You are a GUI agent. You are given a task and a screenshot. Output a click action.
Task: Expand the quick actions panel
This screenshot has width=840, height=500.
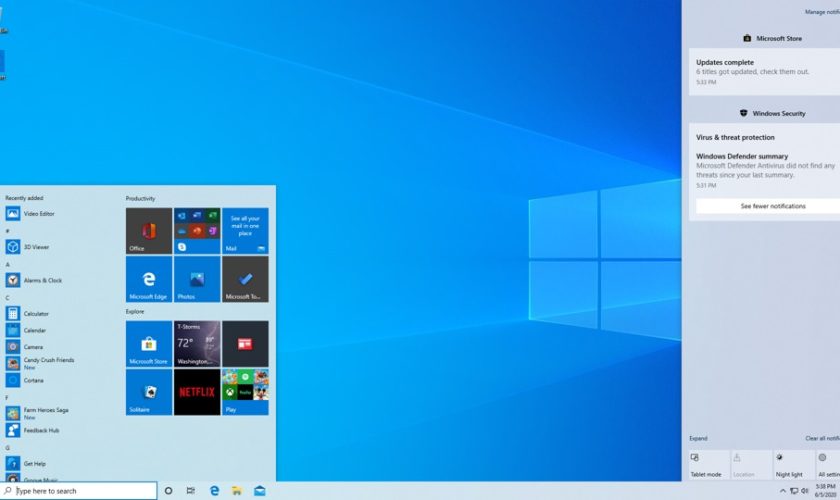(x=698, y=438)
